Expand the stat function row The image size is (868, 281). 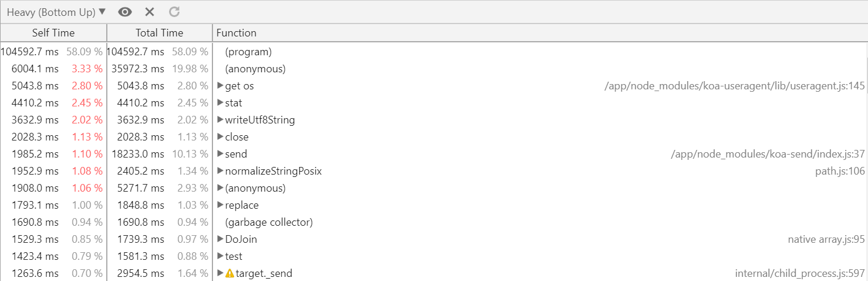[x=220, y=103]
